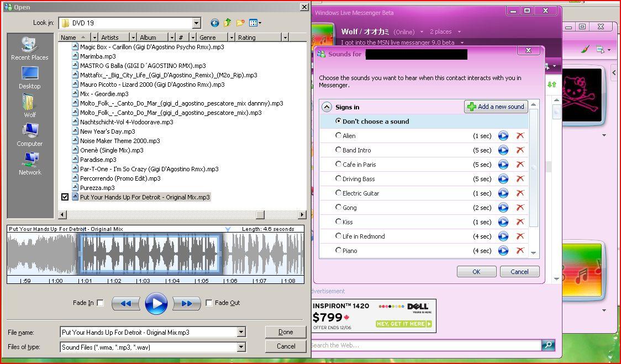
Task: Open Computer location in sidebar
Action: click(30, 135)
